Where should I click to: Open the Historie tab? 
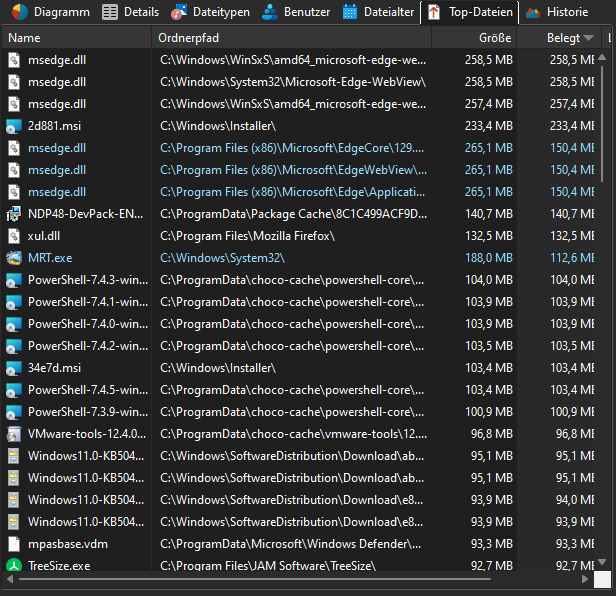[557, 12]
